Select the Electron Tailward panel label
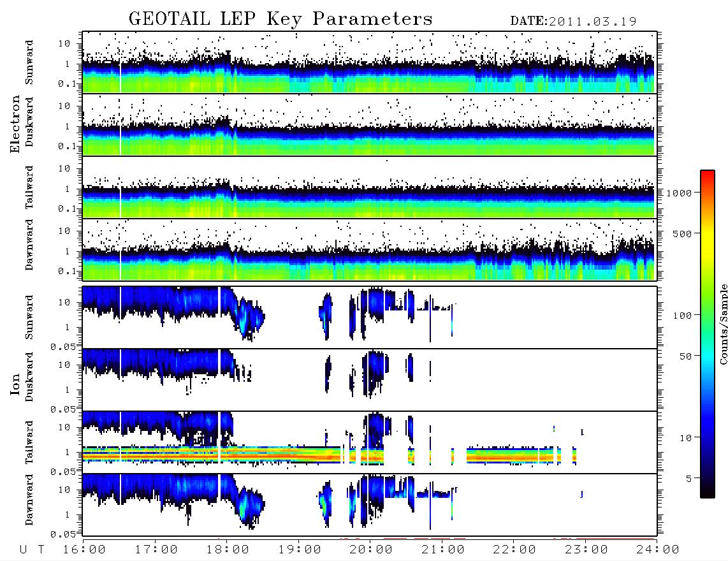Screen dimensions: 728x561 [29, 187]
